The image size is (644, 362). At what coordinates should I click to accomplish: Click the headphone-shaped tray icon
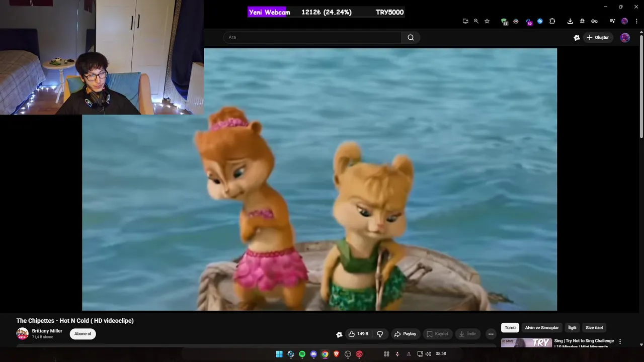tap(409, 354)
